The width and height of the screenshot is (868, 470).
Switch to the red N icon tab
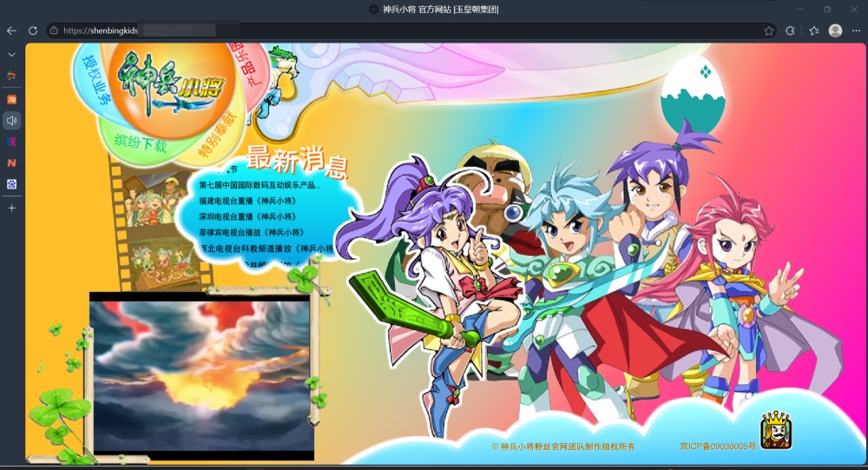(11, 163)
